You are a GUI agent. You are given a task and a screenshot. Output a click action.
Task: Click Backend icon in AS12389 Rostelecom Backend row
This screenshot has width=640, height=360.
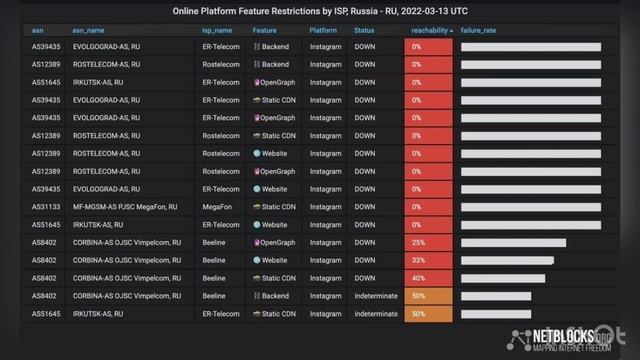257,64
